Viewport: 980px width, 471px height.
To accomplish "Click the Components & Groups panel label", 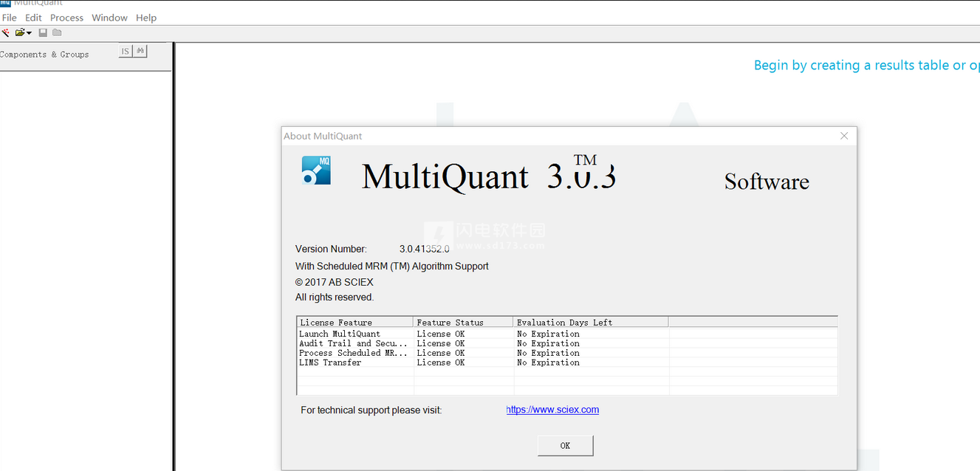I will 44,55.
